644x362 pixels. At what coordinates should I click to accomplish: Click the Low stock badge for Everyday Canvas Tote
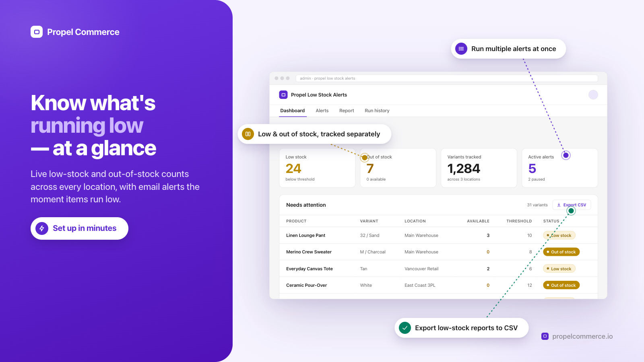(x=559, y=269)
